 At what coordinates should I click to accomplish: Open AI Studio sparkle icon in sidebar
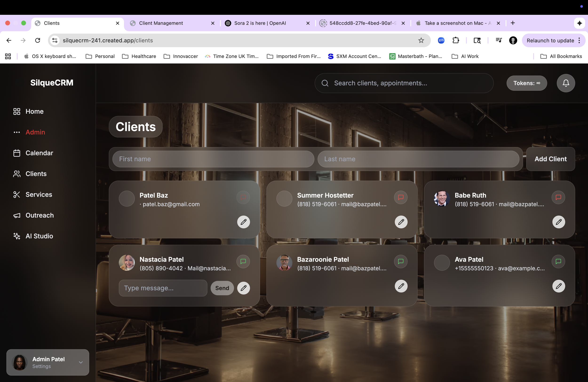tap(16, 236)
